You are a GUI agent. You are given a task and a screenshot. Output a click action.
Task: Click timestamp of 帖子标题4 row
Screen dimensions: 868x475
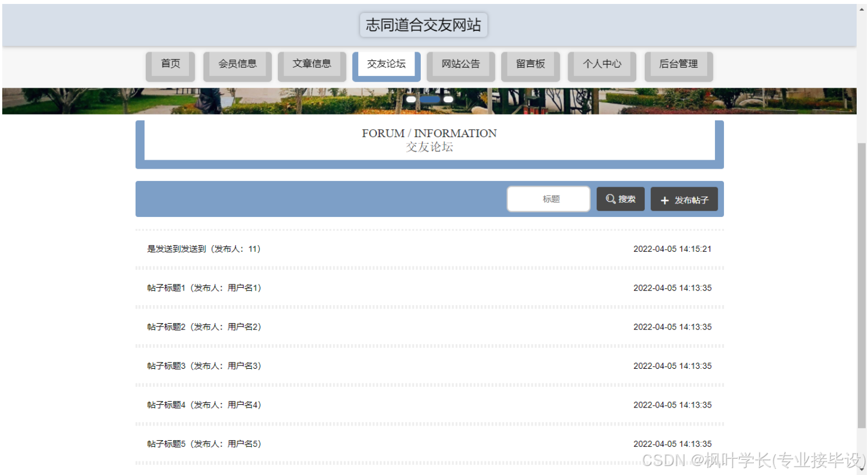coord(672,405)
